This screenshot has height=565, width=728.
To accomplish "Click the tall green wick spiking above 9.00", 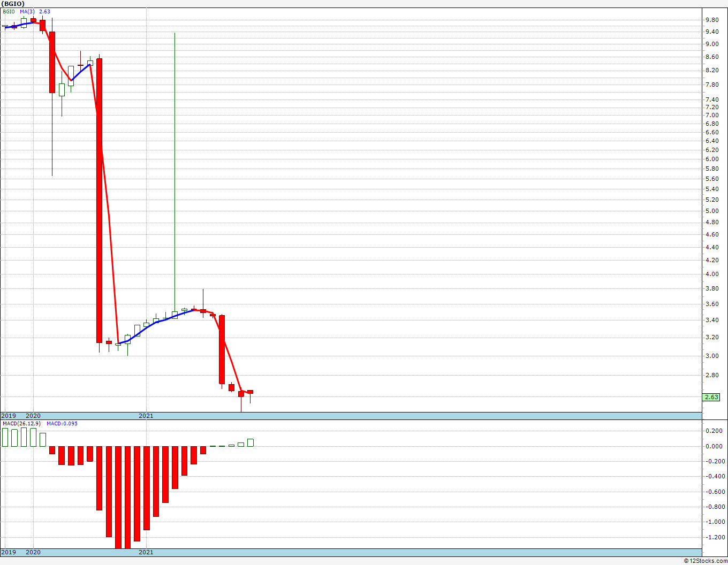I will click(175, 171).
